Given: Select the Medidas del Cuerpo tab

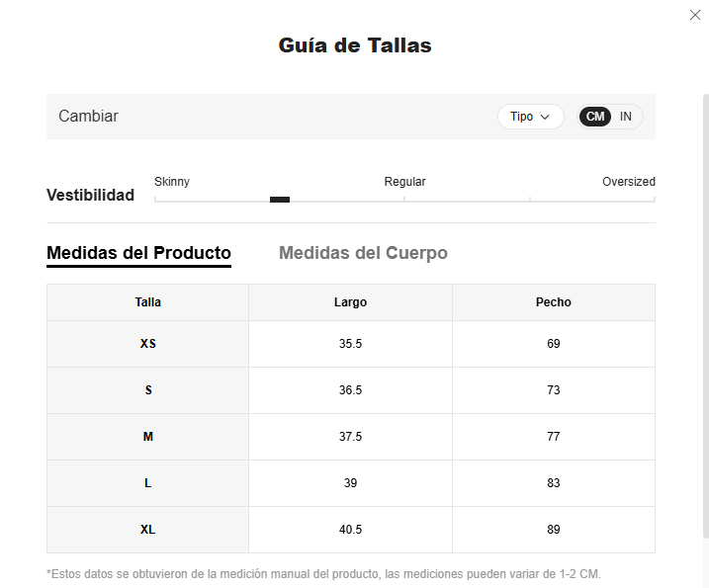Looking at the screenshot, I should [363, 253].
